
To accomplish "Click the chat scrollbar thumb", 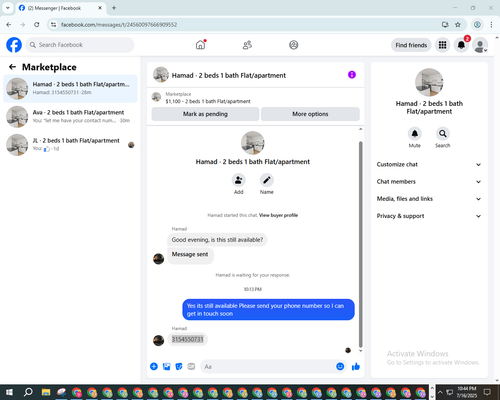I will (360, 244).
